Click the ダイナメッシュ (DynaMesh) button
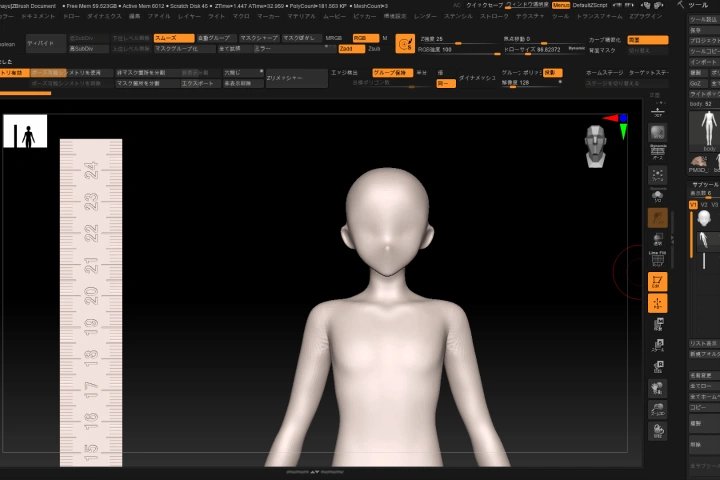The width and height of the screenshot is (720, 480). pos(477,78)
